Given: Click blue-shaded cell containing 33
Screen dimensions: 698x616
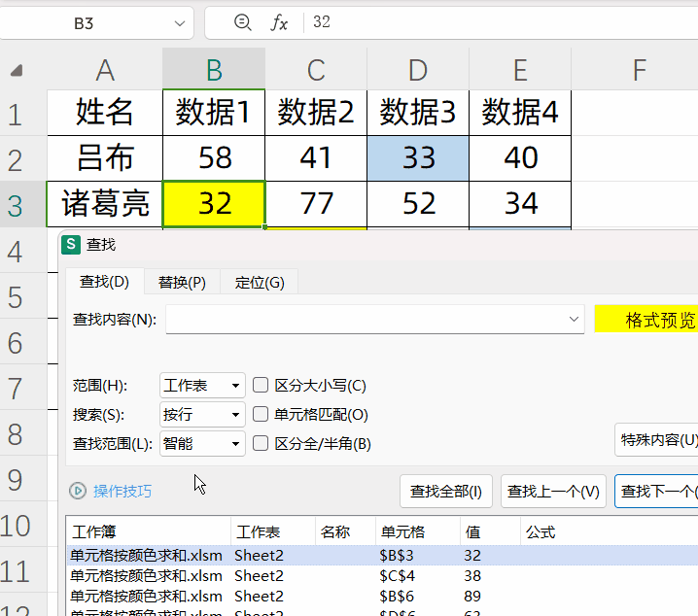Looking at the screenshot, I should 418,158.
